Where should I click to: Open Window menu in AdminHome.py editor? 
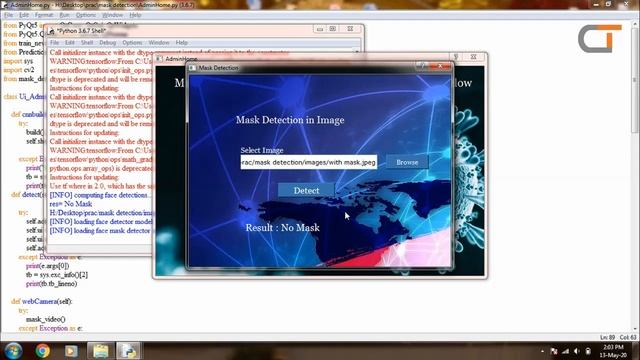[x=112, y=15]
